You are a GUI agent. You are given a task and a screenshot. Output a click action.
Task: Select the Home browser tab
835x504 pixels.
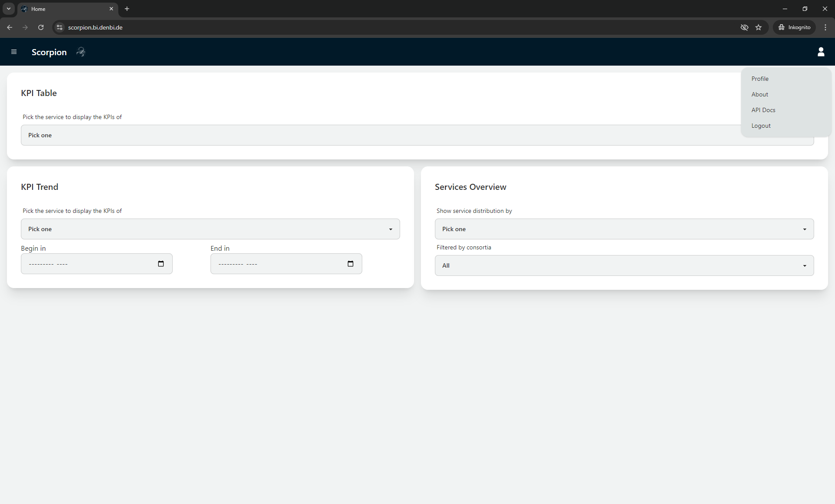tap(68, 9)
